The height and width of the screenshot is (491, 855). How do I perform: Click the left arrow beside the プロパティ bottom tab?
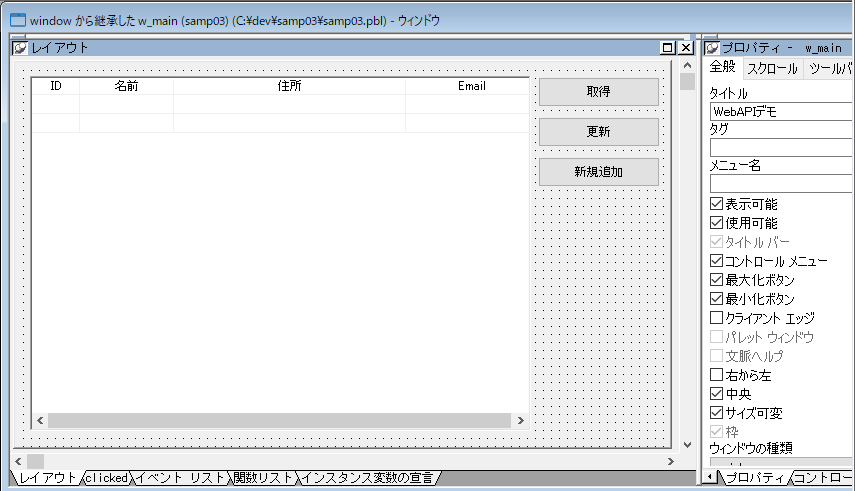(710, 478)
